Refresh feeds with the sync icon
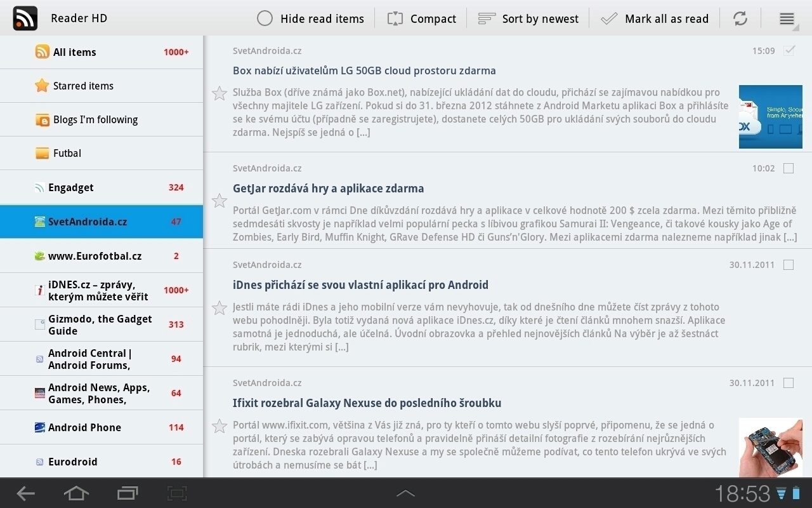 (x=740, y=18)
